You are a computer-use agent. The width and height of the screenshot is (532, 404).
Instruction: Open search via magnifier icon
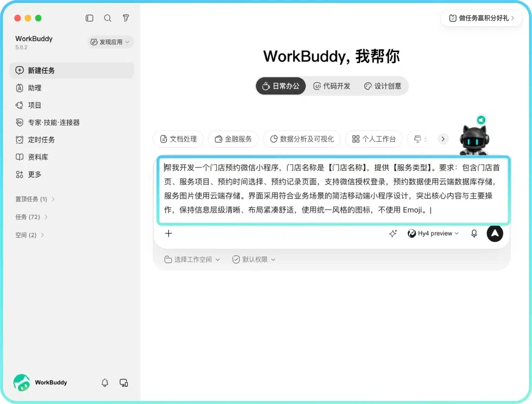coord(107,18)
